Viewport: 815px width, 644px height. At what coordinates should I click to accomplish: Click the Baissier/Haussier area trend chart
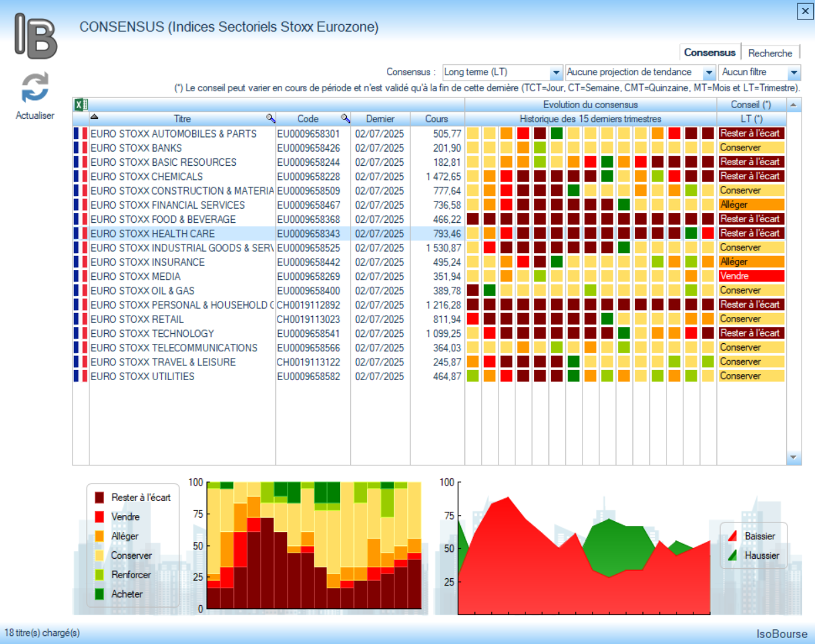[584, 547]
